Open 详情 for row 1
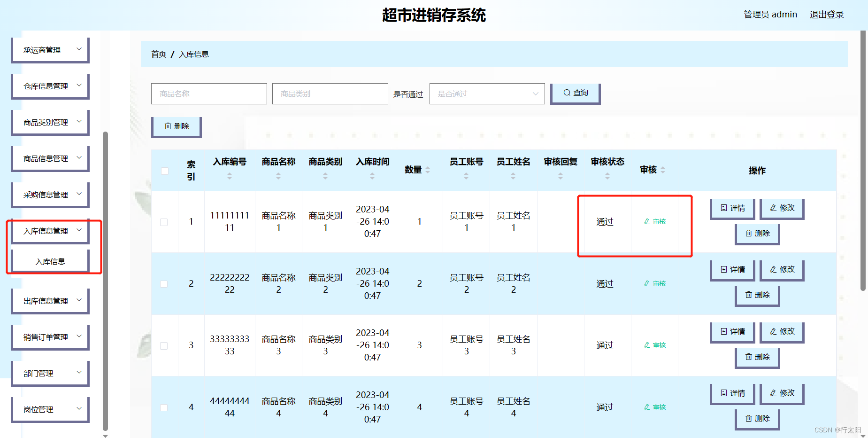This screenshot has width=868, height=438. pos(732,209)
